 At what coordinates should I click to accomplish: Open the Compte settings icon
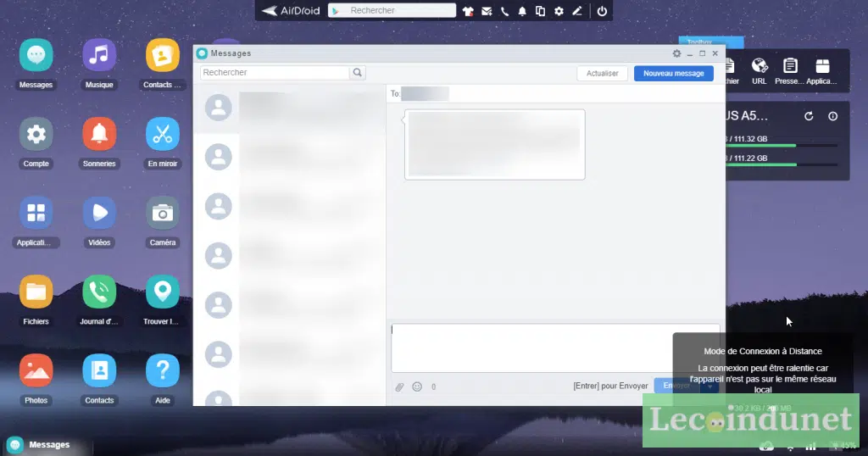pyautogui.click(x=36, y=134)
